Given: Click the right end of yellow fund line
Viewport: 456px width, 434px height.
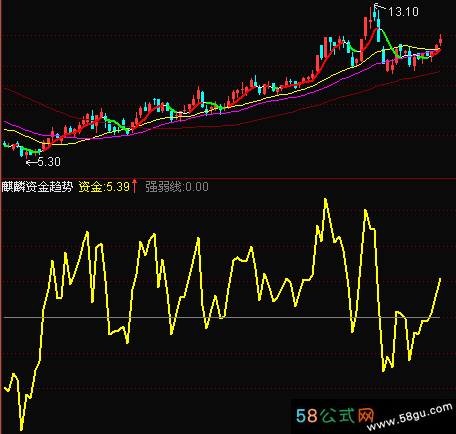Looking at the screenshot, I should [x=440, y=279].
